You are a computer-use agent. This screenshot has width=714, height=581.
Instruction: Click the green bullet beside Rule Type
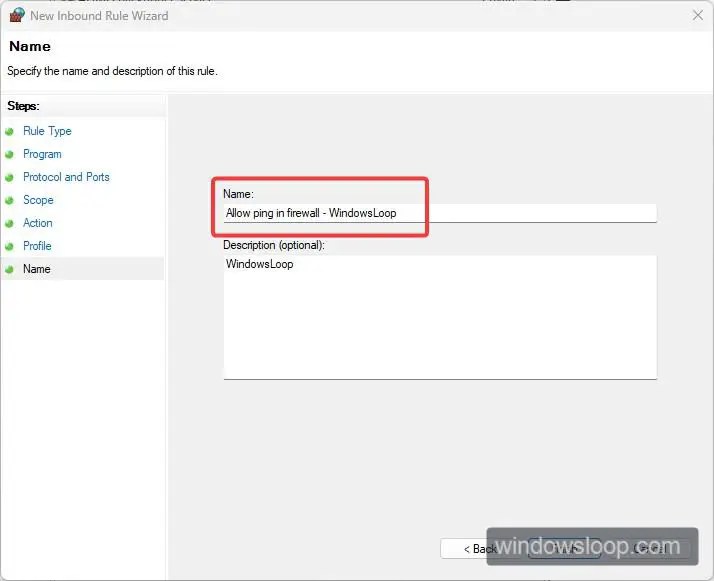[10, 132]
